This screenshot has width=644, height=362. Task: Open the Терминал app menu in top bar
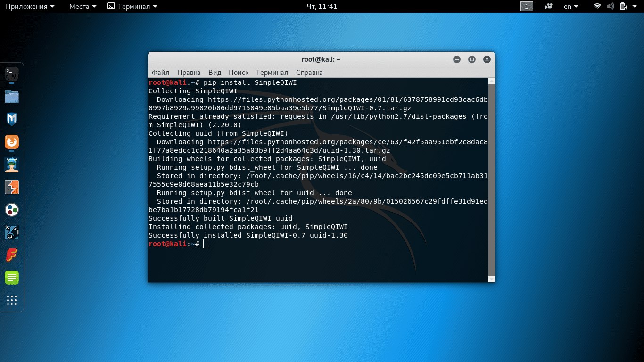tap(132, 7)
